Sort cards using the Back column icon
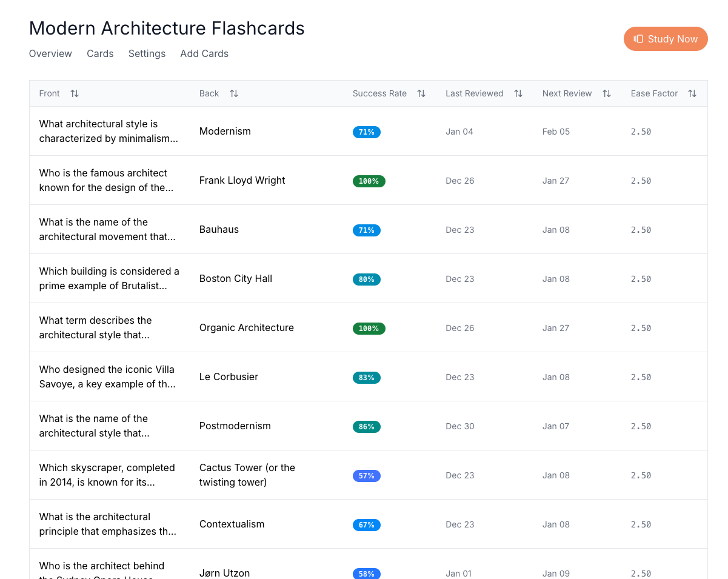728x579 pixels. (x=234, y=93)
